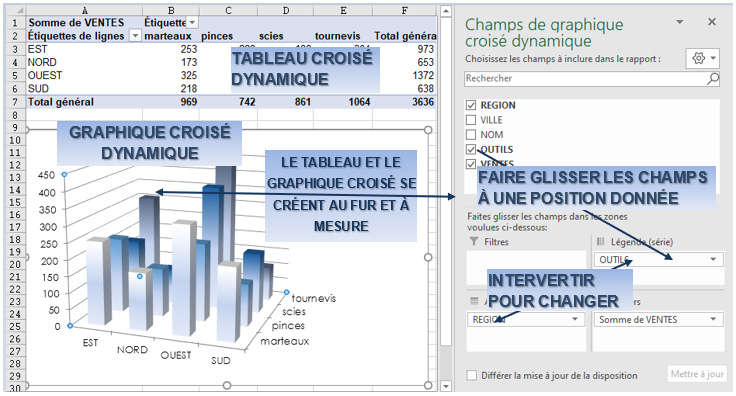
Task: Click the marteaux legend label in chart
Action: point(285,342)
